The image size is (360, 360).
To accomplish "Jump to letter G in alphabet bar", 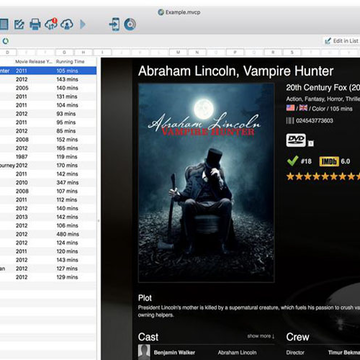I will (65, 52).
